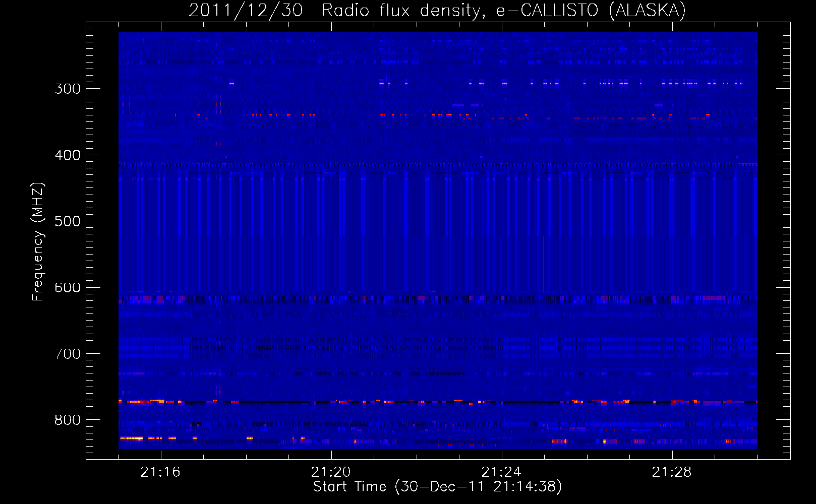816x504 pixels.
Task: Click the 21:28 time tick label
Action: pyautogui.click(x=672, y=472)
